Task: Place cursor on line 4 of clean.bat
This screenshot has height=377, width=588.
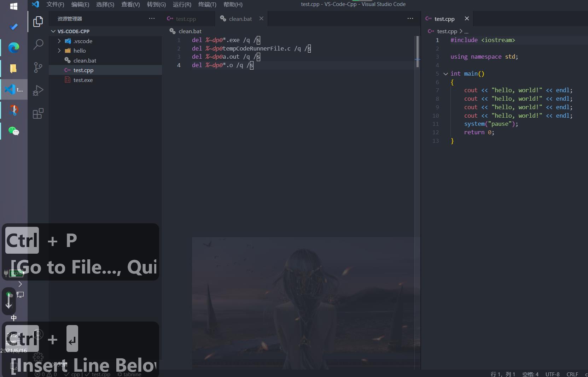Action: coord(223,65)
